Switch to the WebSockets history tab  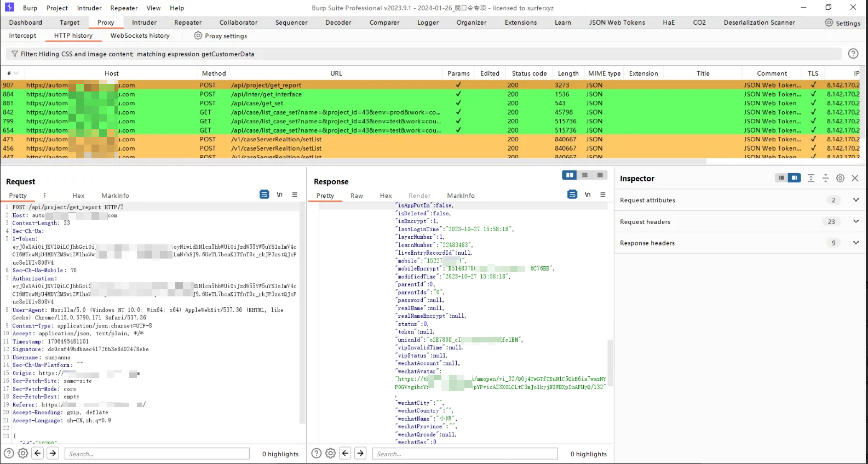point(140,36)
